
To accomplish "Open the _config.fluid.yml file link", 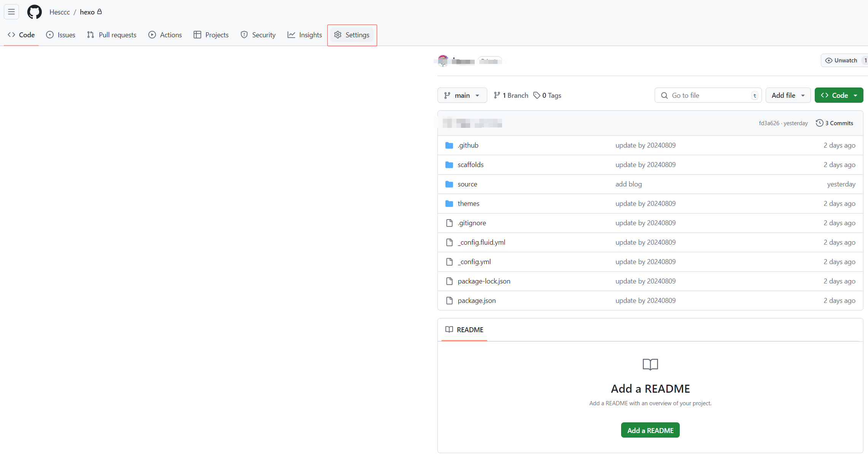I will [x=481, y=242].
